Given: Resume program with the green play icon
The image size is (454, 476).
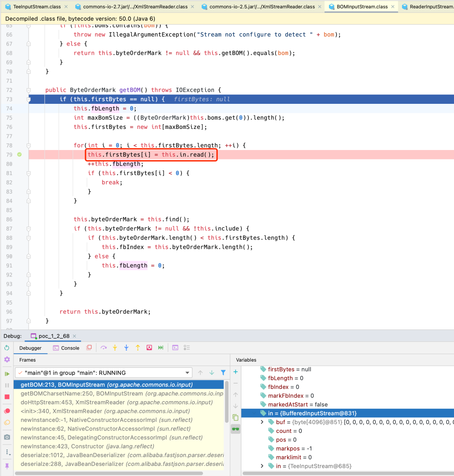Looking at the screenshot, I should [x=7, y=374].
